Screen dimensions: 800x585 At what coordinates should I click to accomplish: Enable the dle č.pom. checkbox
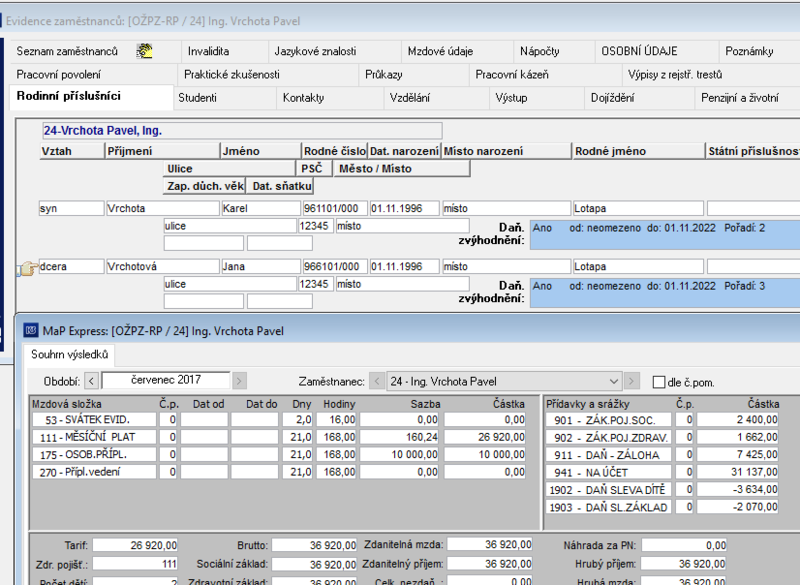[x=659, y=382]
